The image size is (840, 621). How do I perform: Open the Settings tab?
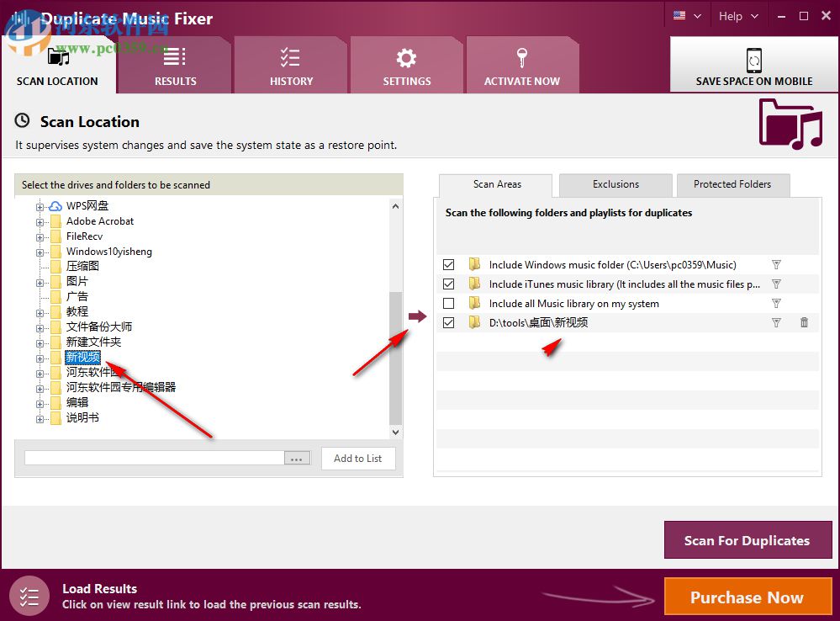pos(407,66)
